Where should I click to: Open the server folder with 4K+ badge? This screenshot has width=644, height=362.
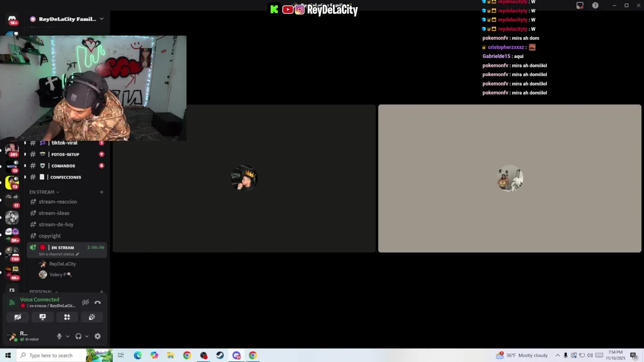[x=12, y=272]
